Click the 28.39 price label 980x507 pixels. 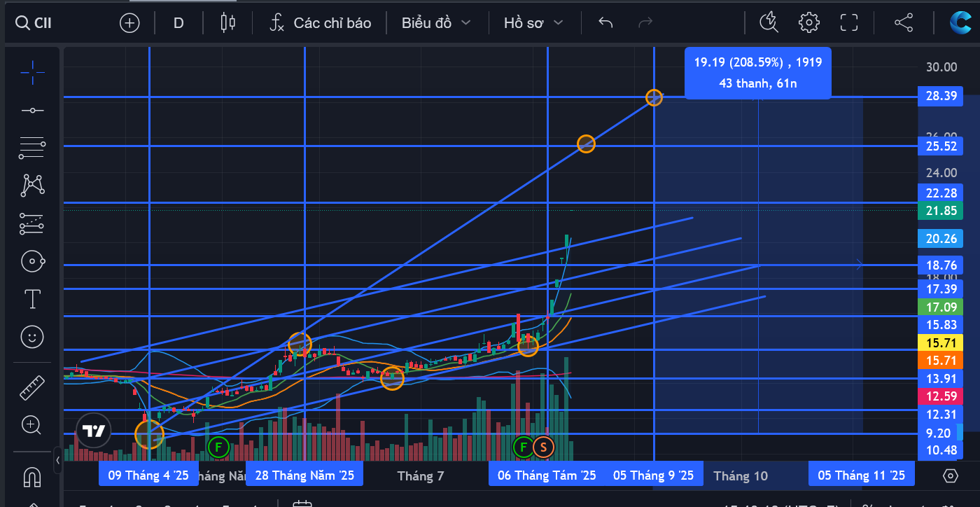[x=941, y=96]
